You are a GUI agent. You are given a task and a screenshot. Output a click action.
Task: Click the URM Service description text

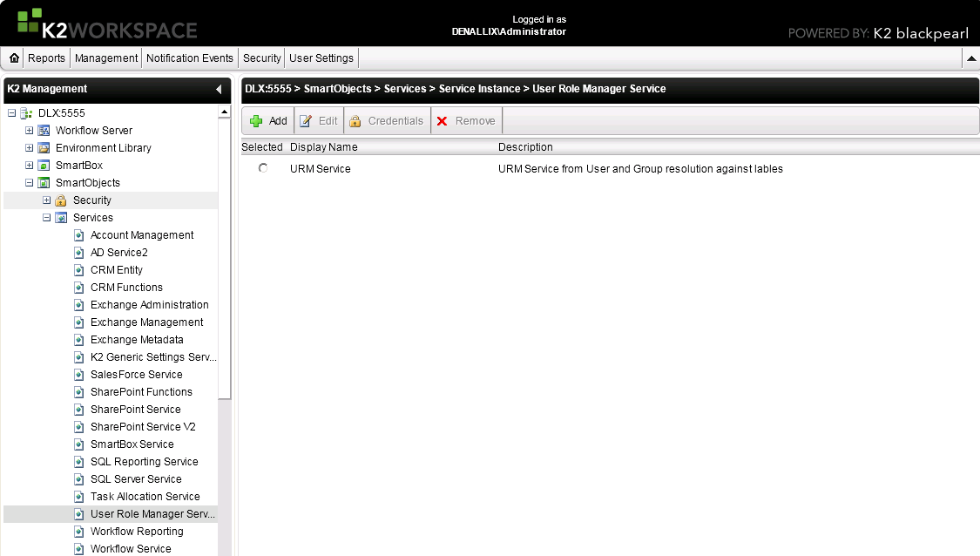(x=640, y=169)
